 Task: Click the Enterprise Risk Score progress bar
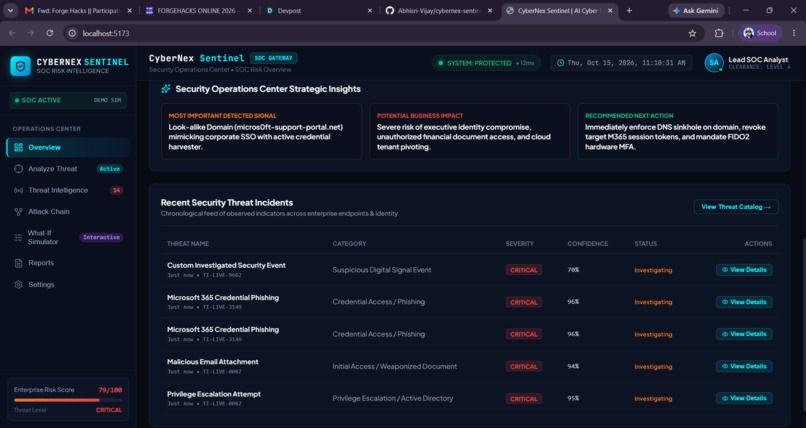68,400
